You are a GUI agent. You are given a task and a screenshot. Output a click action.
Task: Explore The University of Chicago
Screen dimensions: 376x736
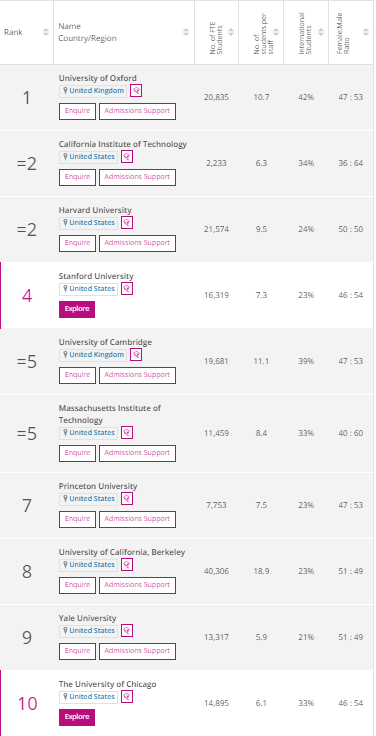pos(77,717)
